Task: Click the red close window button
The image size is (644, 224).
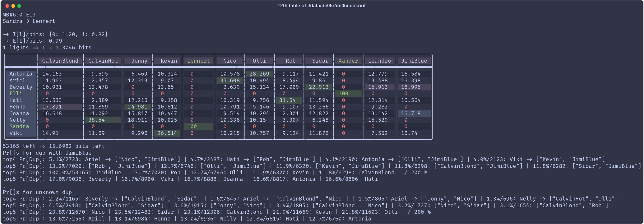Action: 7,6
